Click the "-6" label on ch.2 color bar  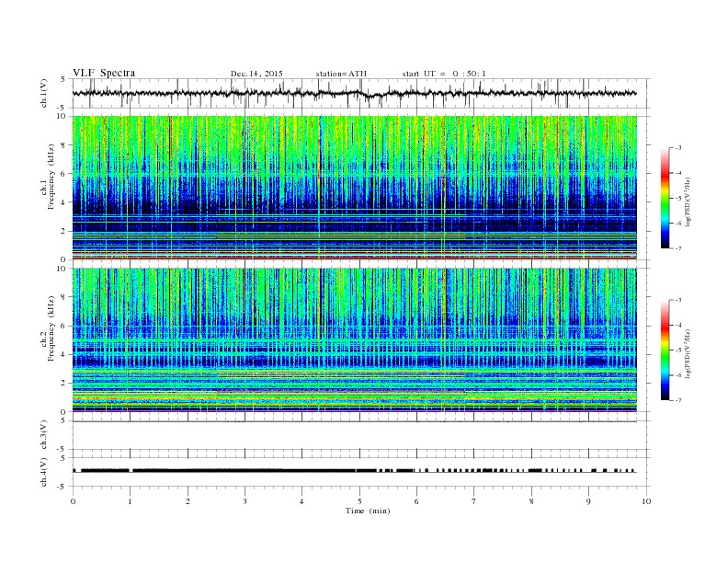(678, 375)
